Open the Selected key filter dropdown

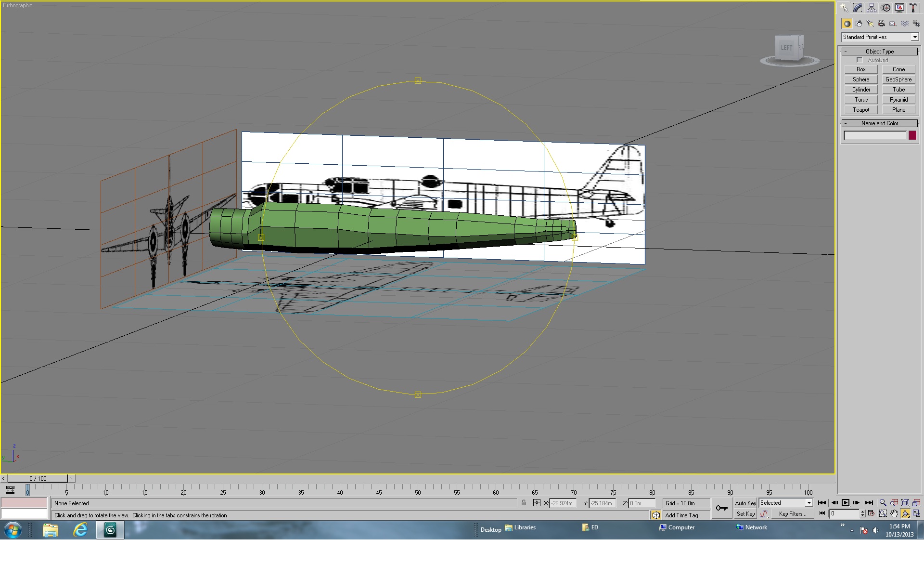click(x=786, y=503)
